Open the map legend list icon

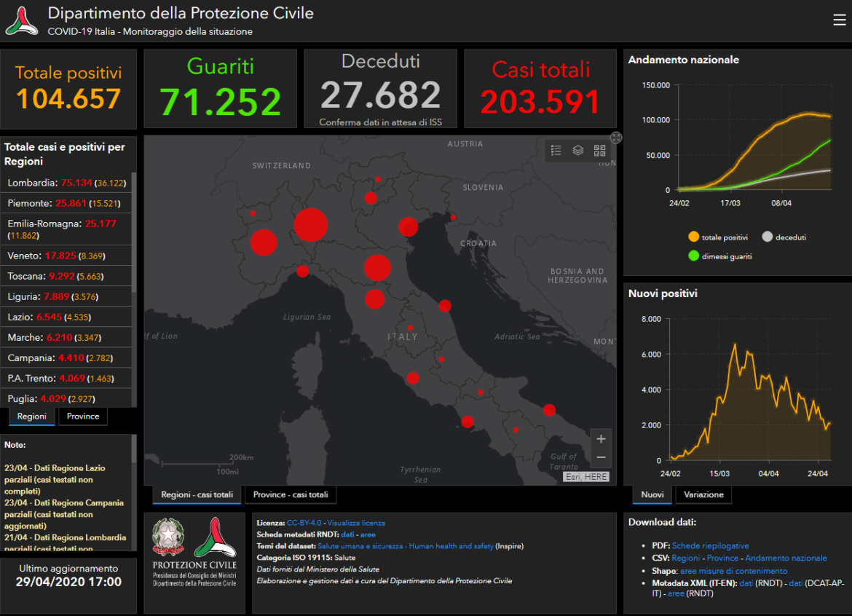[556, 151]
